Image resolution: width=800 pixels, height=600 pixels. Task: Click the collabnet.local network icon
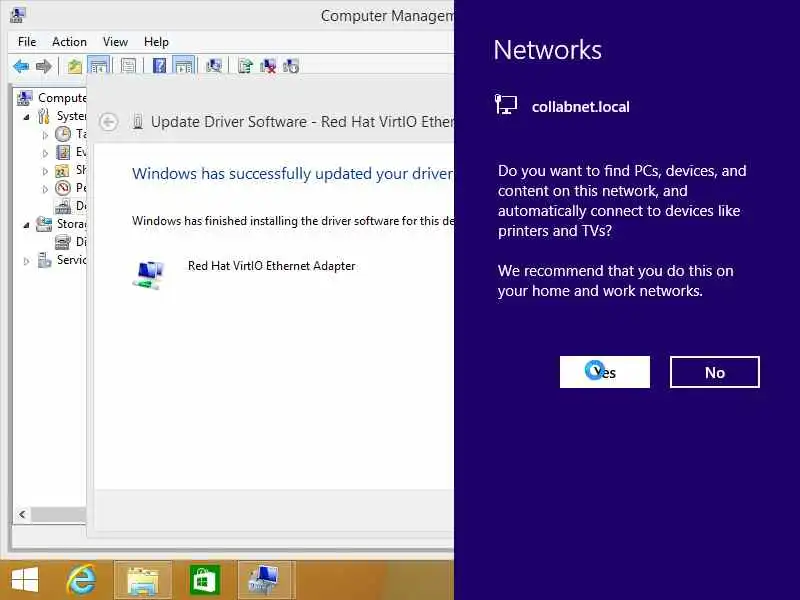pyautogui.click(x=506, y=105)
